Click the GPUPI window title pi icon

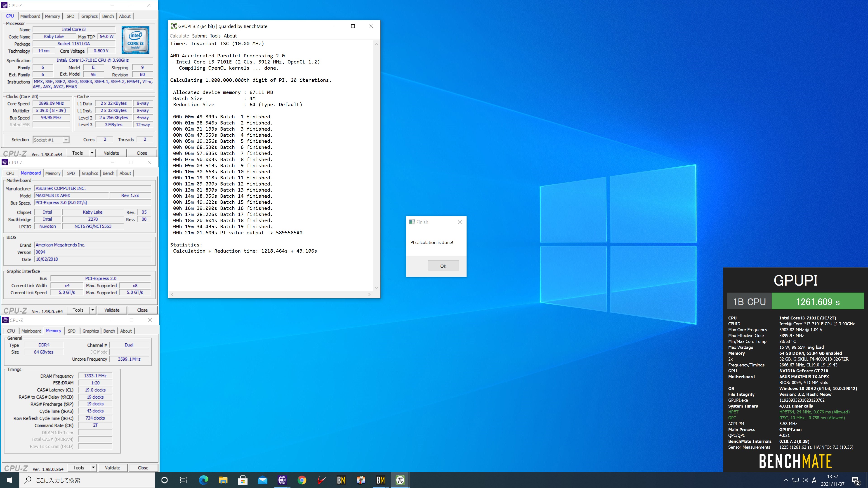tap(174, 26)
